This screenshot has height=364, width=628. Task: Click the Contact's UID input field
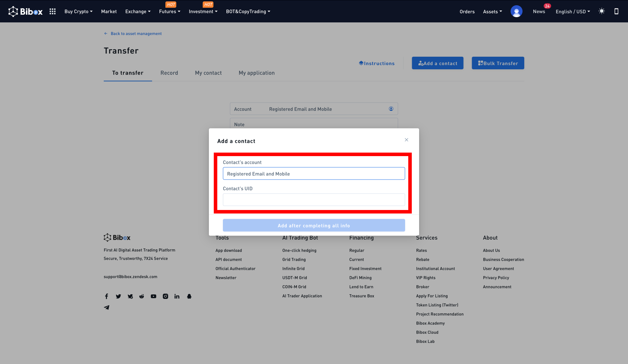point(314,200)
